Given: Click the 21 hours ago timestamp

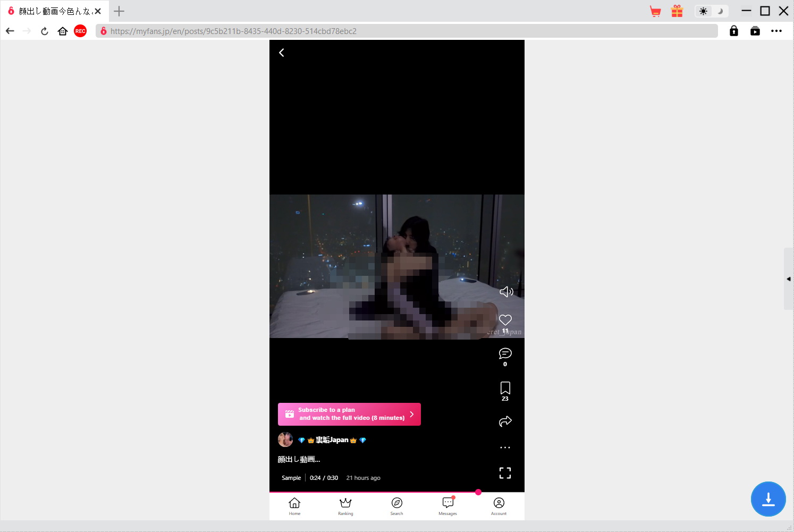Looking at the screenshot, I should (364, 478).
